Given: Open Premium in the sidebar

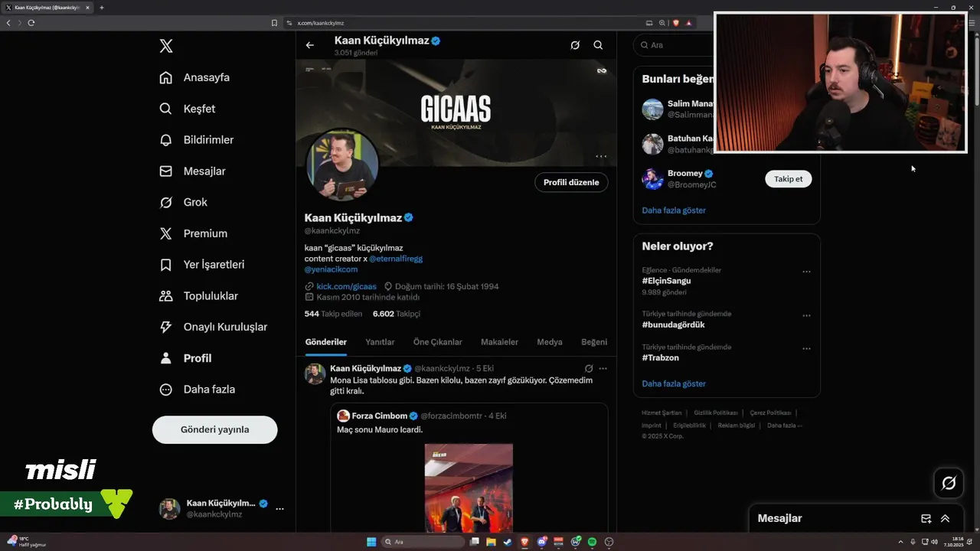Looking at the screenshot, I should pos(193,233).
